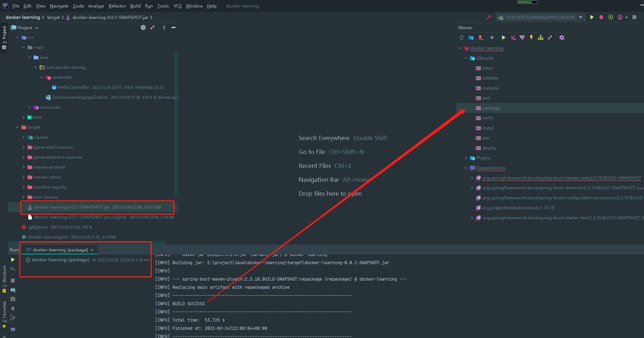The width and height of the screenshot is (644, 338).
Task: Select docker-learning-0.0.1-SNAPSHOT.jar in the project tree
Action: click(72, 207)
